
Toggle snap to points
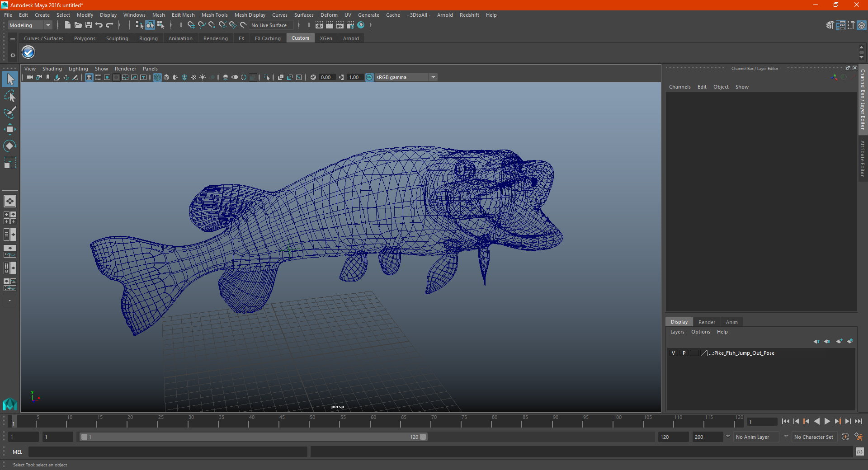pyautogui.click(x=212, y=25)
